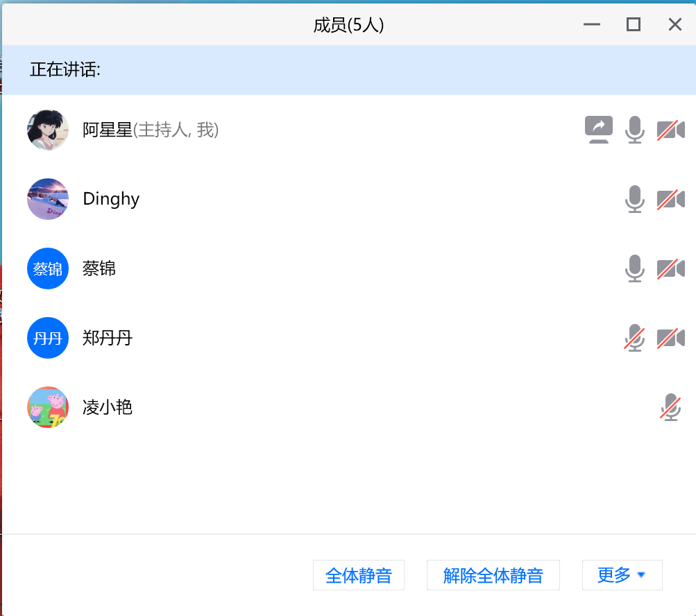Click 阿星星's anime avatar
This screenshot has width=696, height=616.
[x=48, y=130]
